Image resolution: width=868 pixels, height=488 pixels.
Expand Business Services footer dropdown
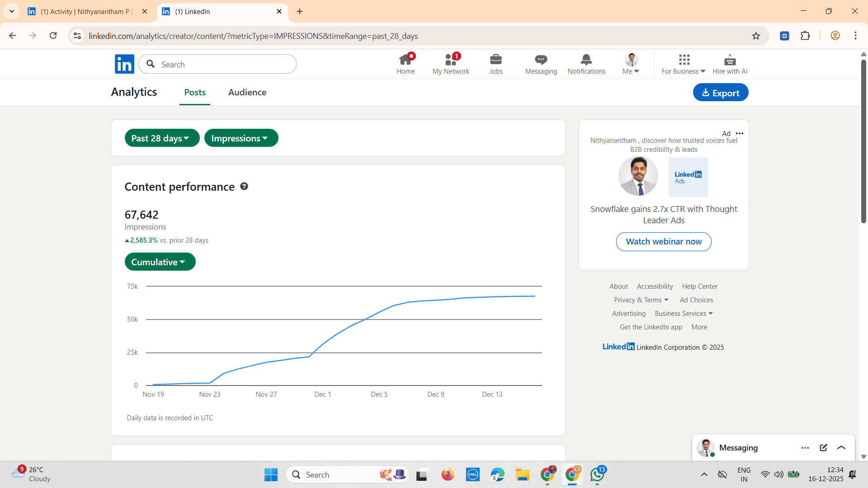click(684, 314)
